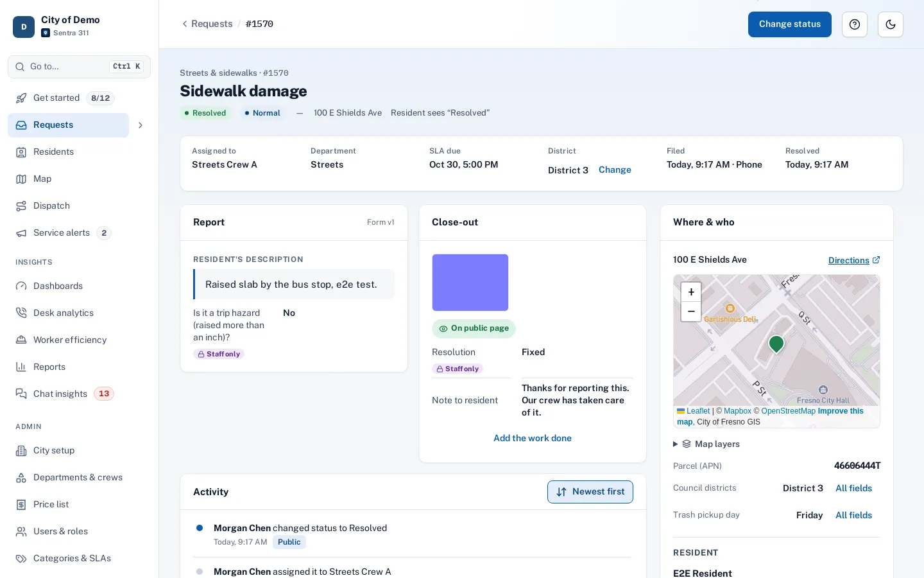View All fields for Council districts

pyautogui.click(x=853, y=489)
